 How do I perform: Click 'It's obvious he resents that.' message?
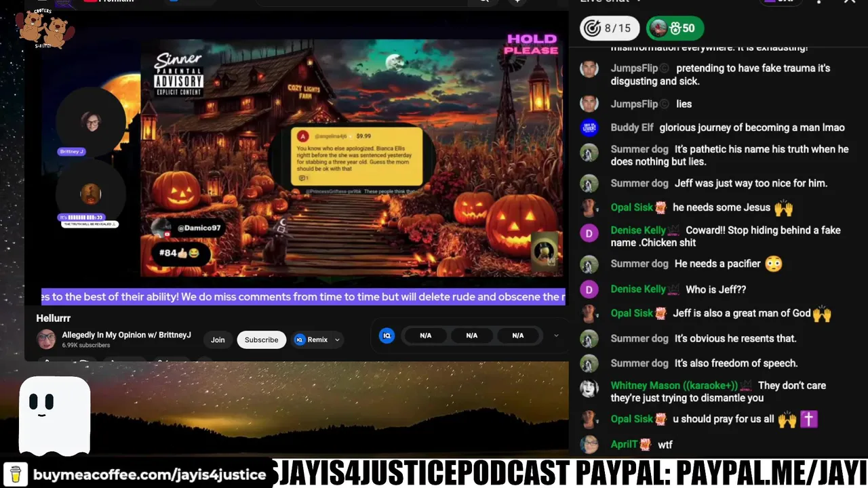point(736,338)
